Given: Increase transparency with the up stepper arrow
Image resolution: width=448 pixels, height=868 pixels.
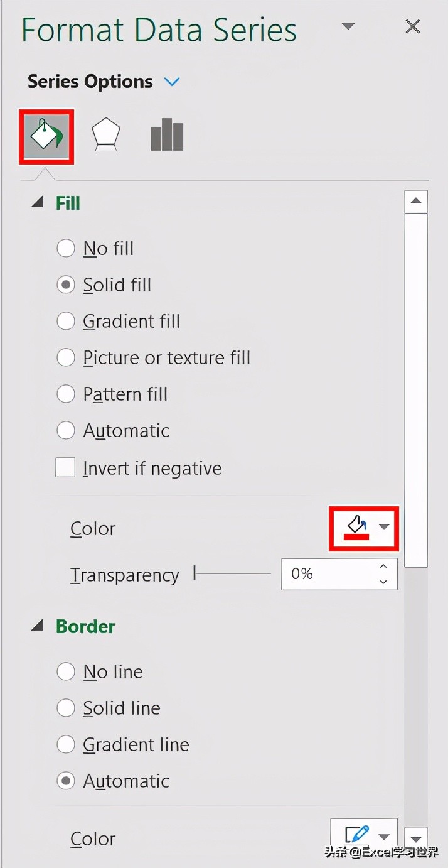Looking at the screenshot, I should tap(383, 567).
